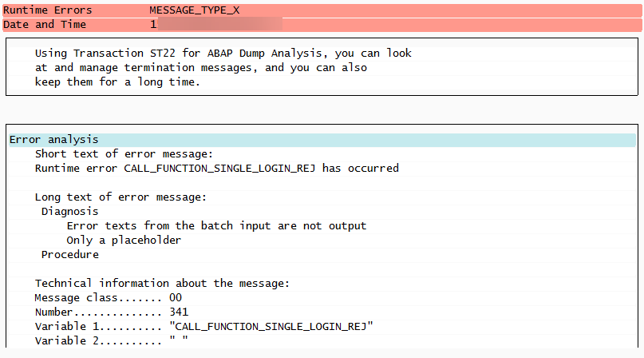Click the Runtime Errors header label

coord(48,10)
